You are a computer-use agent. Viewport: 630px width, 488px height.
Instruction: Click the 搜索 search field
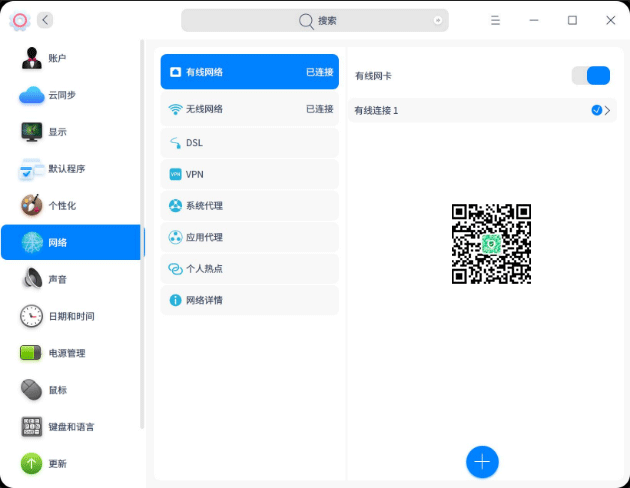pos(315,20)
